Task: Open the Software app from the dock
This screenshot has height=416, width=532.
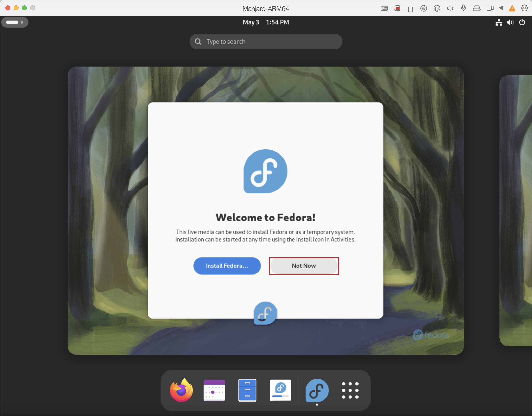Action: [280, 390]
